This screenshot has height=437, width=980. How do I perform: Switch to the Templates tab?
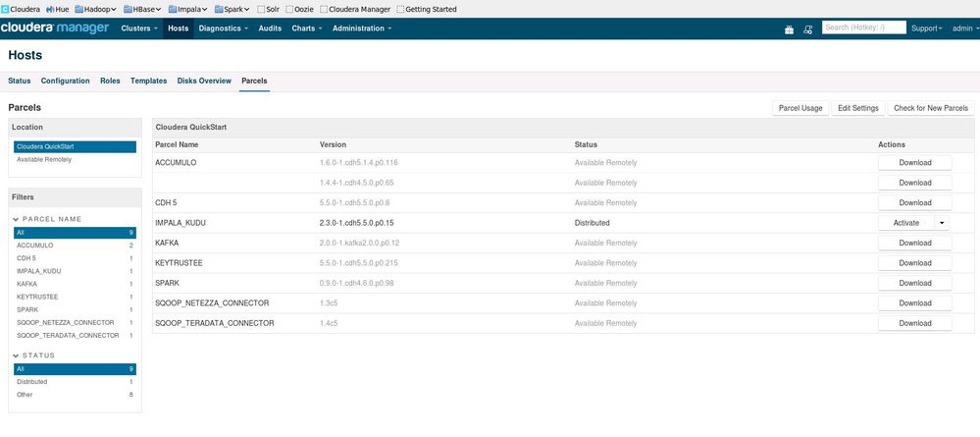coord(149,81)
